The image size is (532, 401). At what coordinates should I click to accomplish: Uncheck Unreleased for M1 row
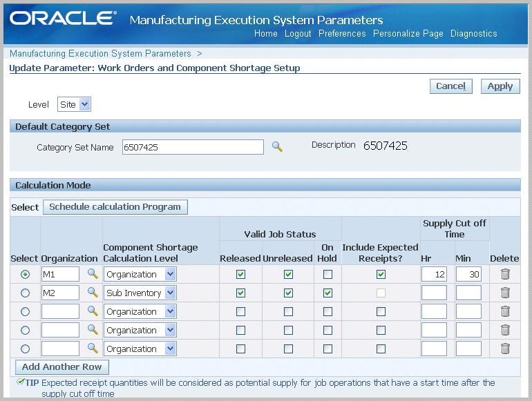[288, 274]
